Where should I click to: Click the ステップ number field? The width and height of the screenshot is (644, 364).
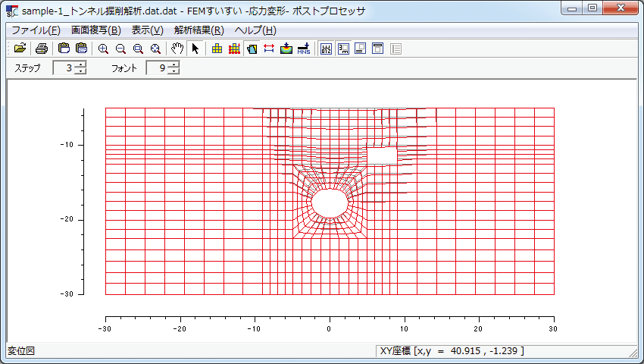65,68
